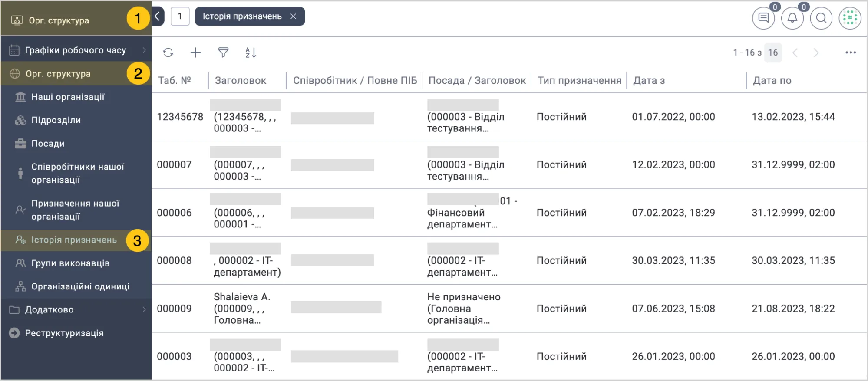The width and height of the screenshot is (868, 381).
Task: Collapse the sidebar with left chevron
Action: [158, 16]
